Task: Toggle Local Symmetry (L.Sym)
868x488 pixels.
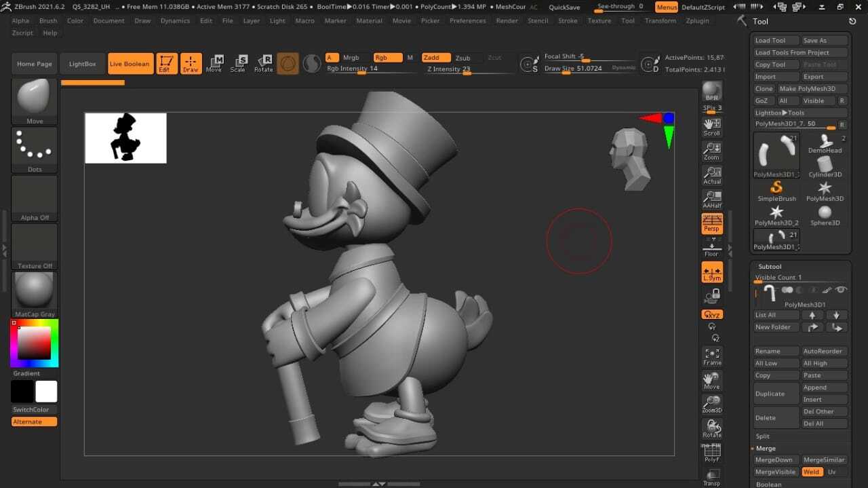Action: 712,272
